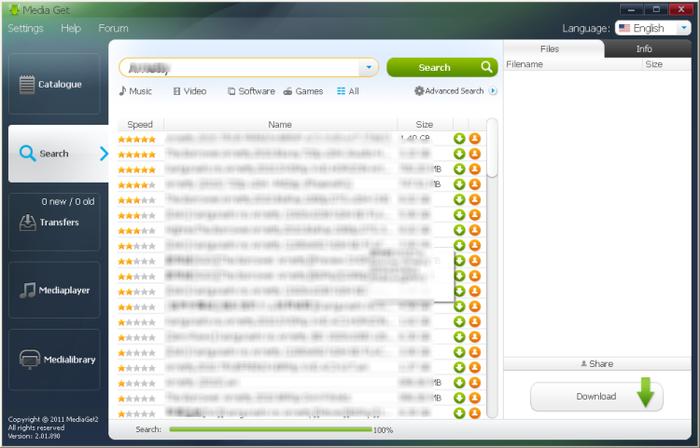Click the orange icon in first result row
The height and width of the screenshot is (448, 700).
pyautogui.click(x=475, y=139)
